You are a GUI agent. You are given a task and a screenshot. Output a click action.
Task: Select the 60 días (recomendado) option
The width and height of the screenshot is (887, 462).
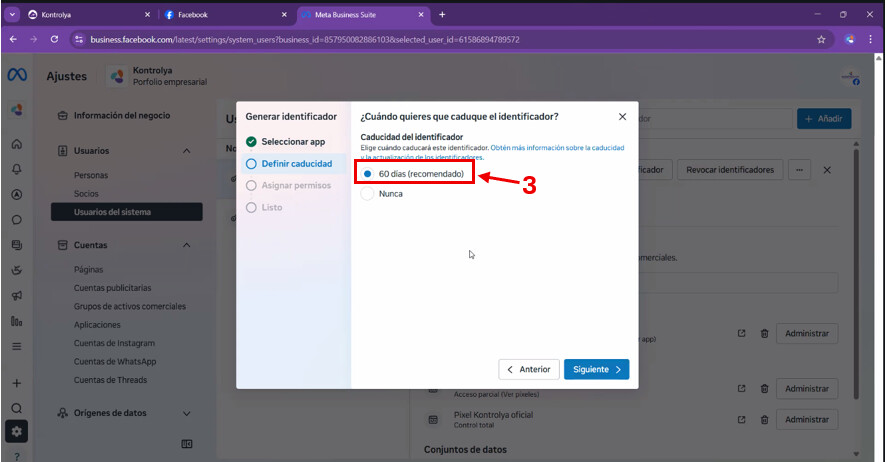(x=368, y=174)
